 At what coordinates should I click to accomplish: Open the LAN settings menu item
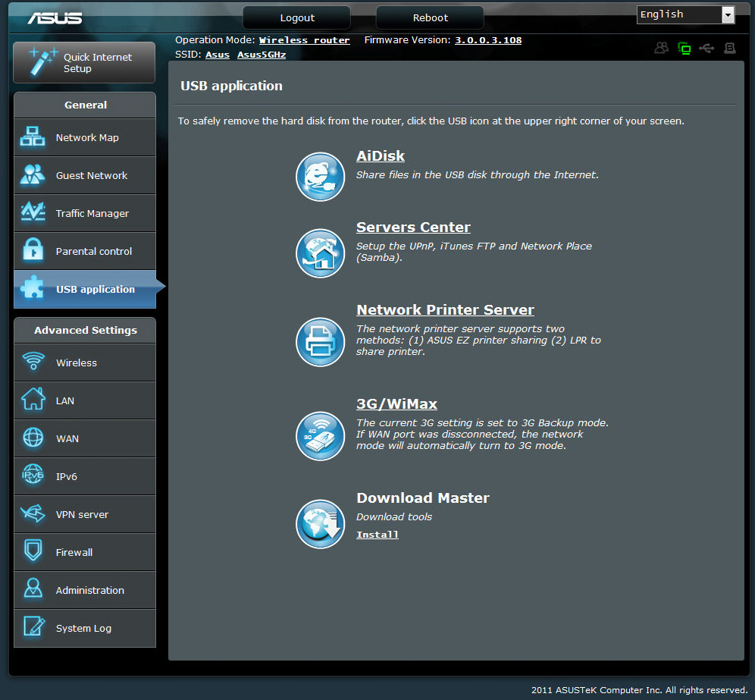85,401
